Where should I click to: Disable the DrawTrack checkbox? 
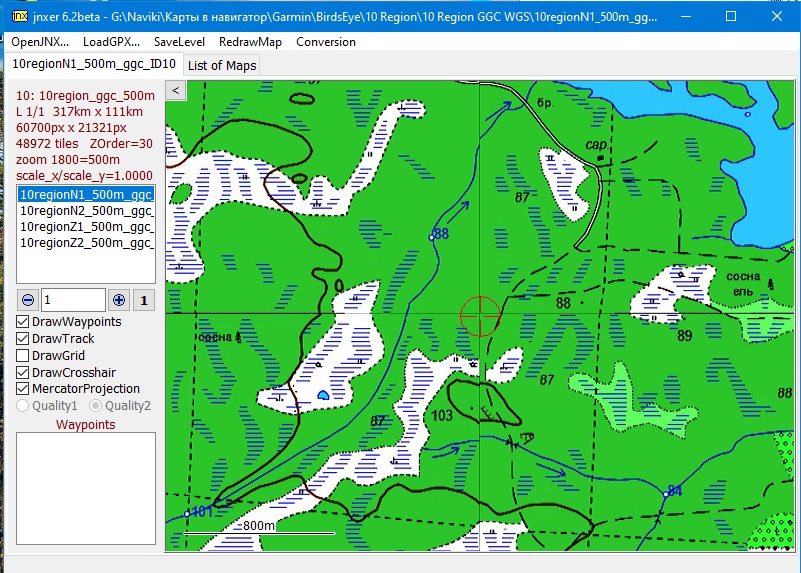[x=24, y=339]
